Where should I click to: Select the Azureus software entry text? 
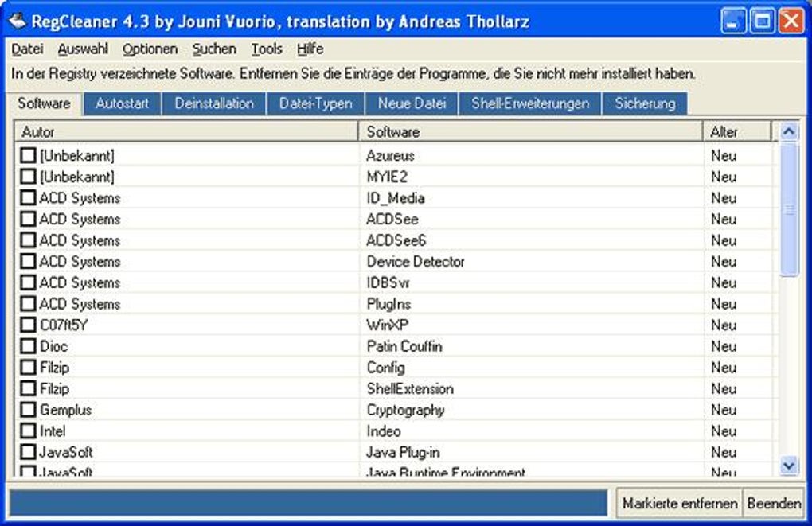(390, 155)
